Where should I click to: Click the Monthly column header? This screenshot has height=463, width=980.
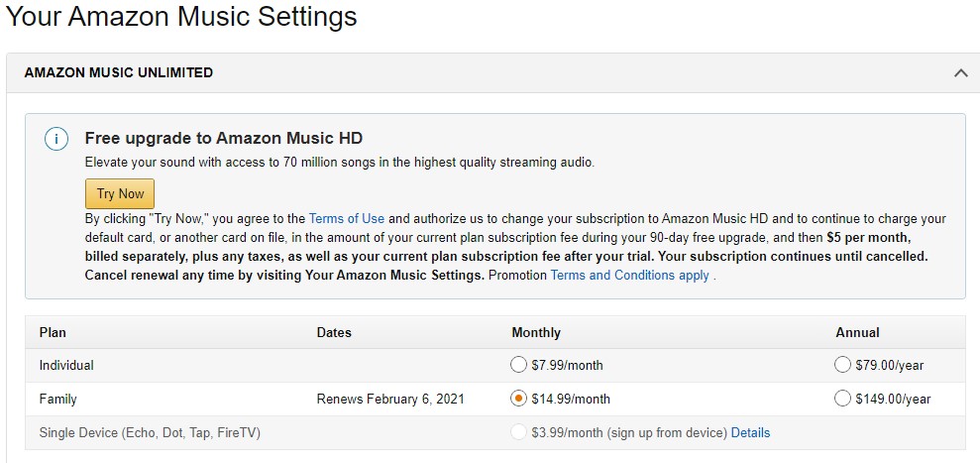[536, 332]
